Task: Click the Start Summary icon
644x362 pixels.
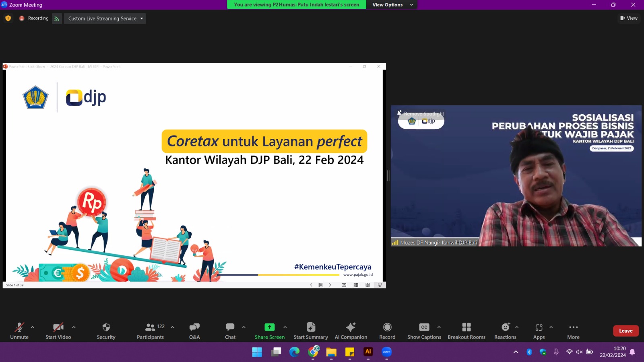Action: point(311,327)
